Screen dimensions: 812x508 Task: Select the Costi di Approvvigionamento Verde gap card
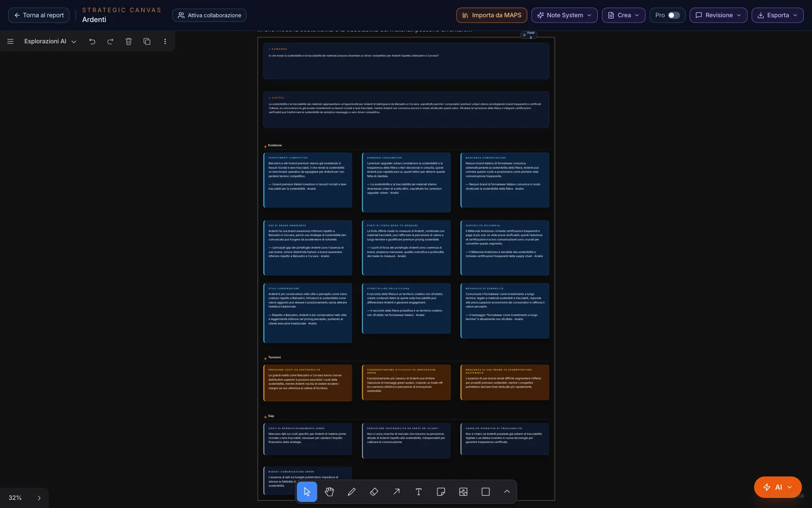308,439
